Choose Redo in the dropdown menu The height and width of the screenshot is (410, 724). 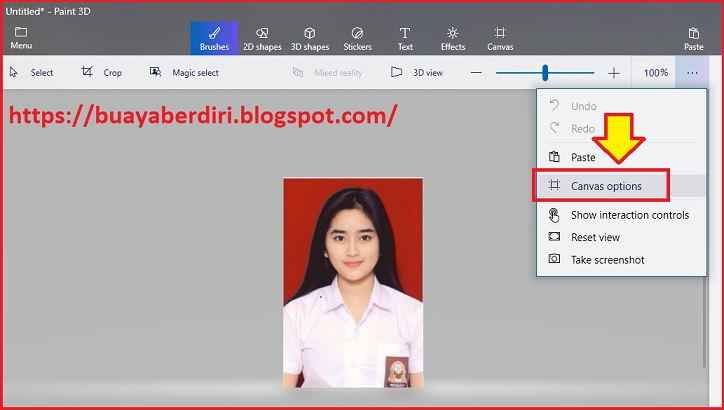pyautogui.click(x=621, y=128)
